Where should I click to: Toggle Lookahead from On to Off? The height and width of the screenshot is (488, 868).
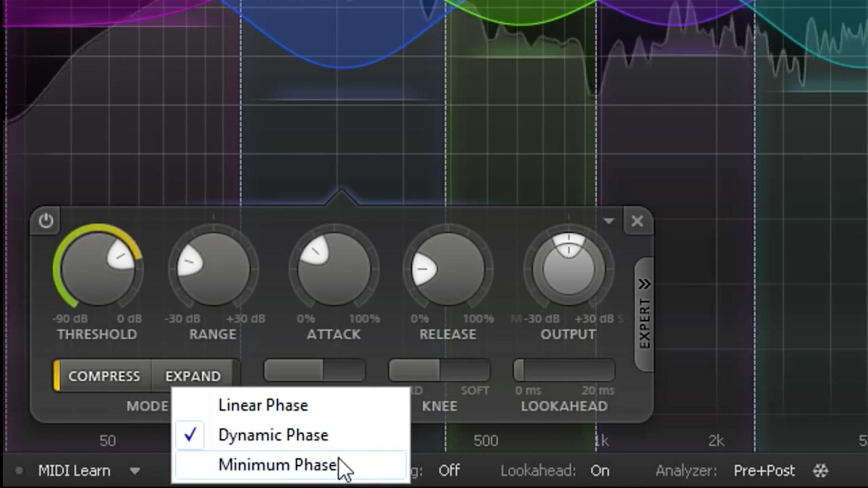[599, 471]
